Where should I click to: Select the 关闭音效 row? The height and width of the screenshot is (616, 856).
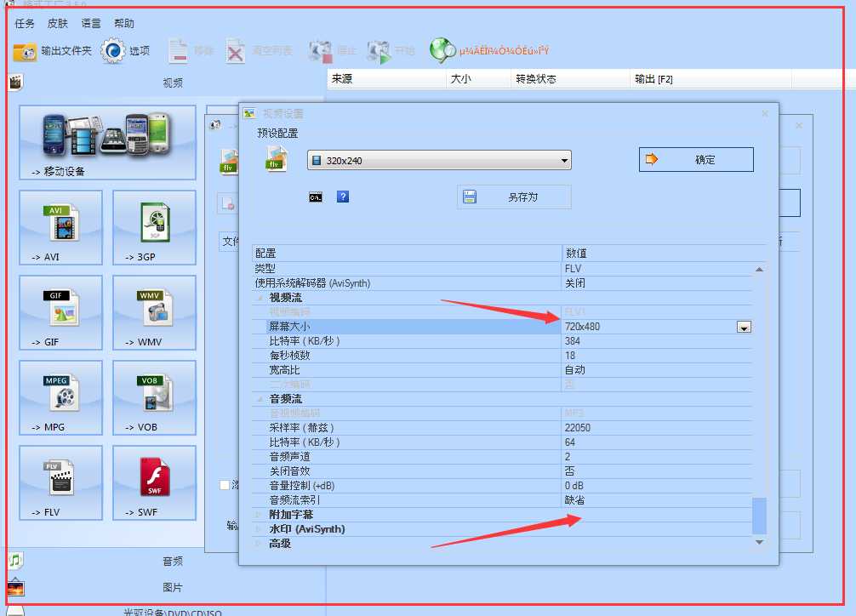pyautogui.click(x=502, y=471)
